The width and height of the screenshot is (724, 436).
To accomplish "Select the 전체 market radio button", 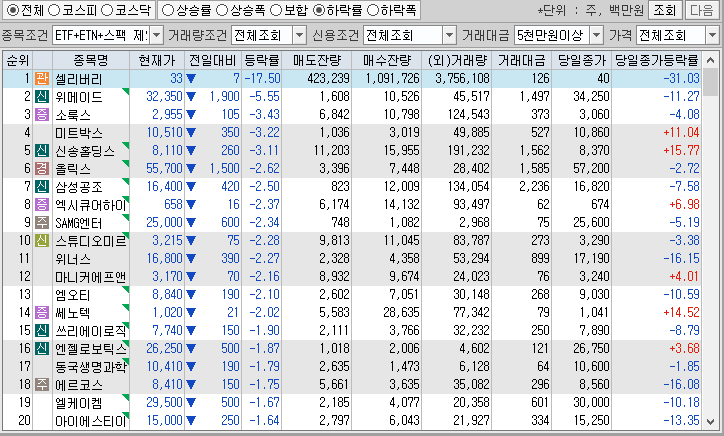I will pos(13,10).
